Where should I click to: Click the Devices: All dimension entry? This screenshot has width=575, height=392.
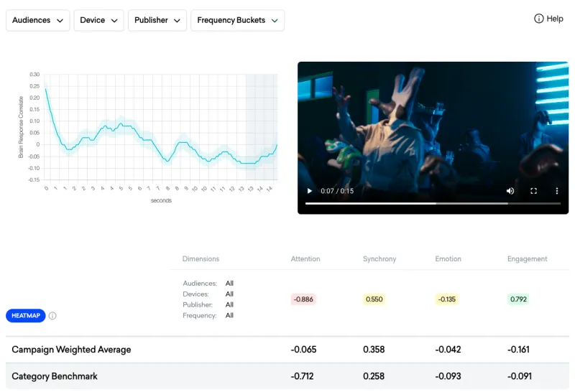[208, 294]
